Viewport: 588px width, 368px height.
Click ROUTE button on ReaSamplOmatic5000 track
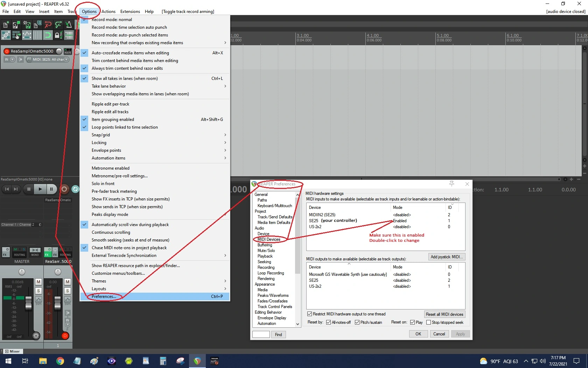68,51
